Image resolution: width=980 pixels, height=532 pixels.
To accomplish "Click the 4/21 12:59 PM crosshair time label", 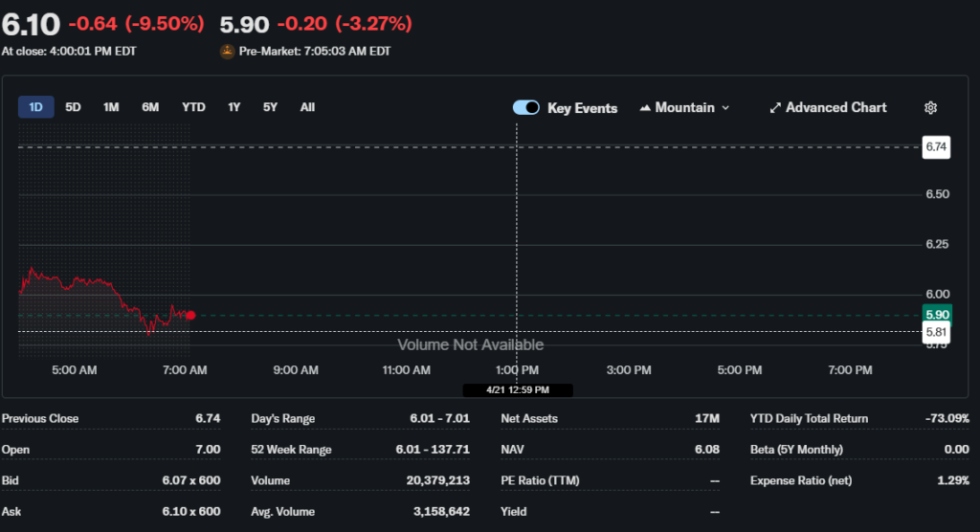I will (517, 390).
